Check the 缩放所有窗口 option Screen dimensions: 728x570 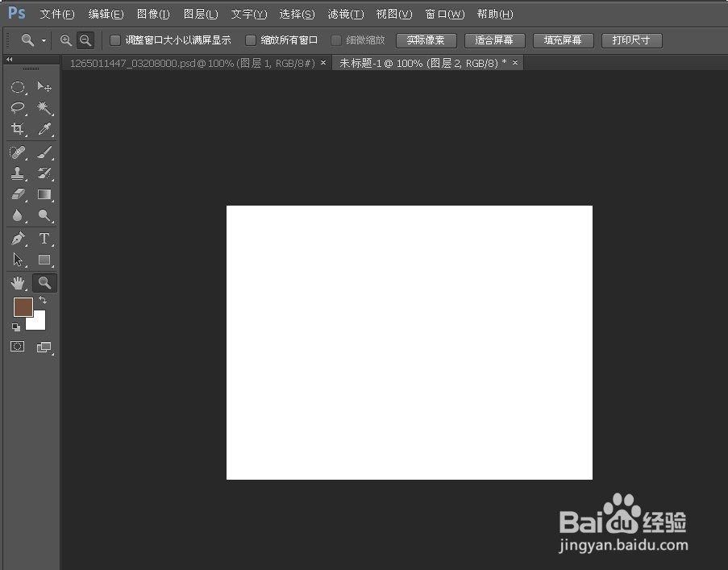250,40
